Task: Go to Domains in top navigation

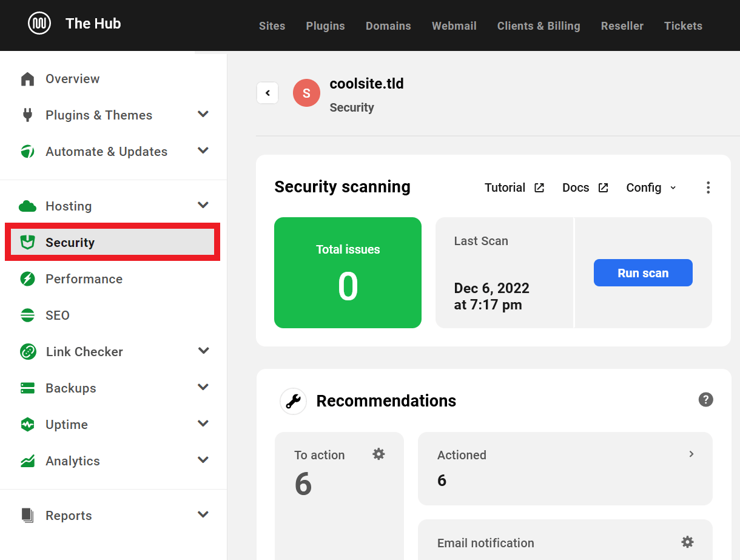Action: pos(388,26)
